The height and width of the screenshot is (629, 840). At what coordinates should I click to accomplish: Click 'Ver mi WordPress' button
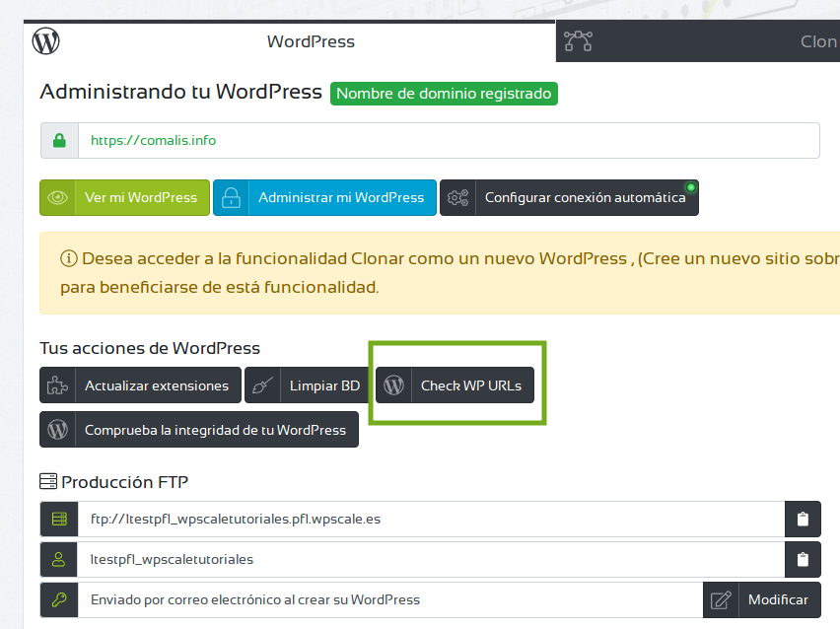click(124, 198)
